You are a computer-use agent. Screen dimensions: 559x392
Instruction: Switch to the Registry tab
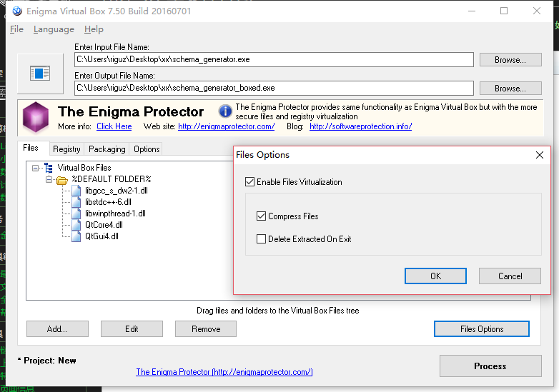pyautogui.click(x=66, y=149)
